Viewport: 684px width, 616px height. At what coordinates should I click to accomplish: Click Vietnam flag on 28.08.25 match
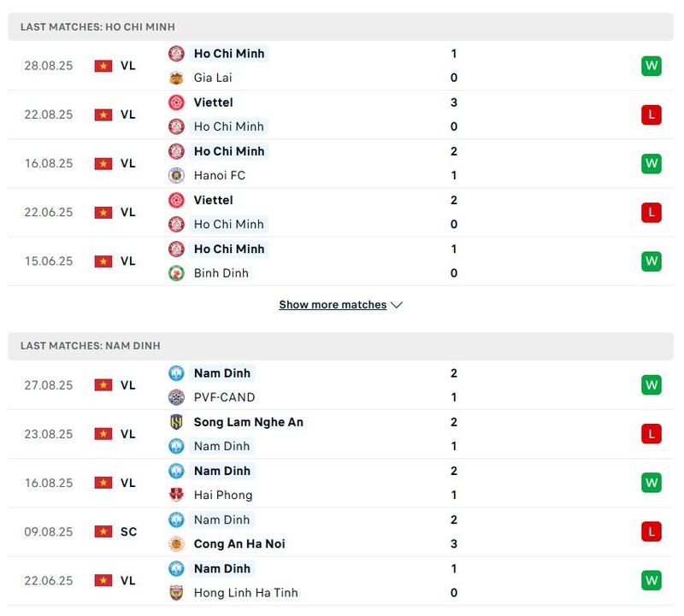[x=103, y=66]
